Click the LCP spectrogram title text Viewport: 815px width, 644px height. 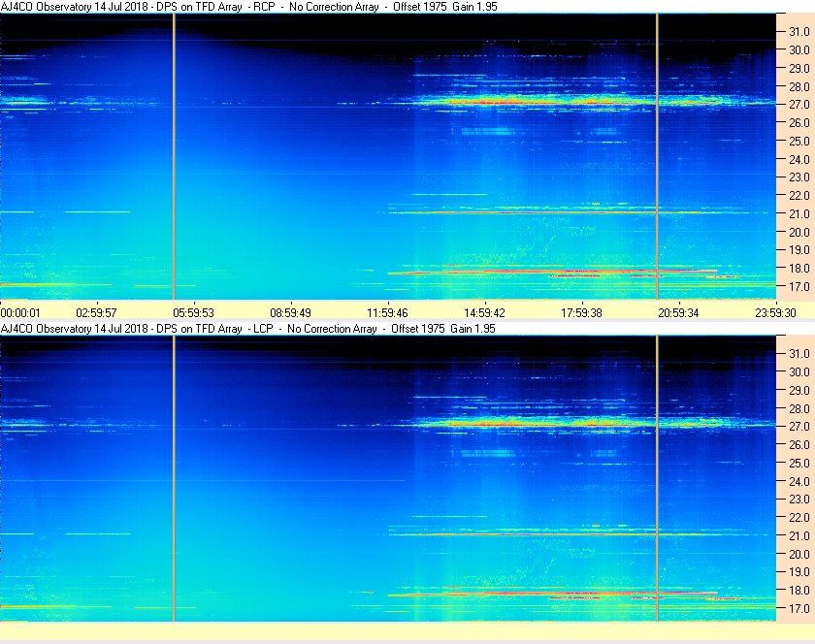[x=248, y=329]
